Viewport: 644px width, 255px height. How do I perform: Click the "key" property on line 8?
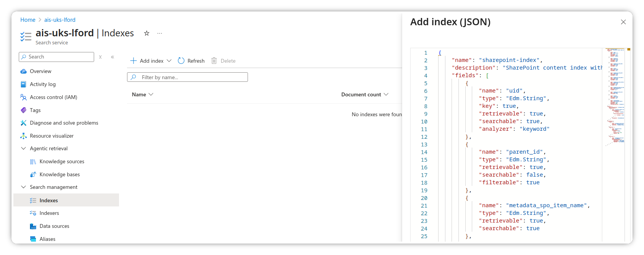pos(487,106)
